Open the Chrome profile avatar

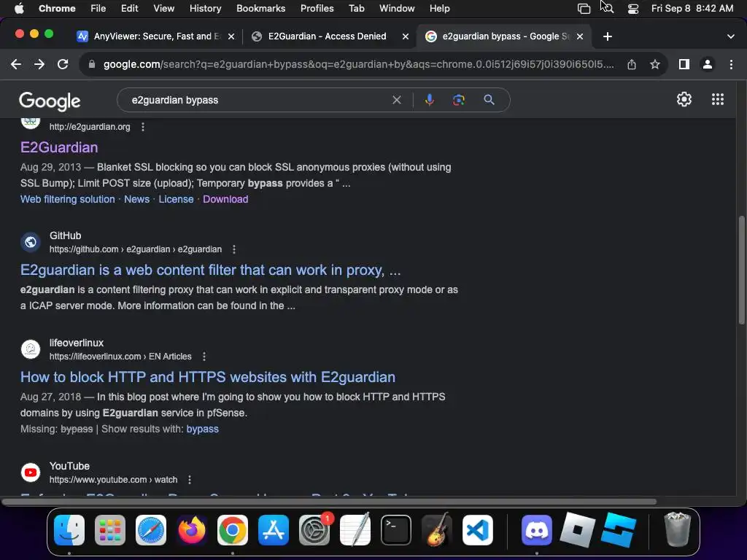pyautogui.click(x=708, y=64)
